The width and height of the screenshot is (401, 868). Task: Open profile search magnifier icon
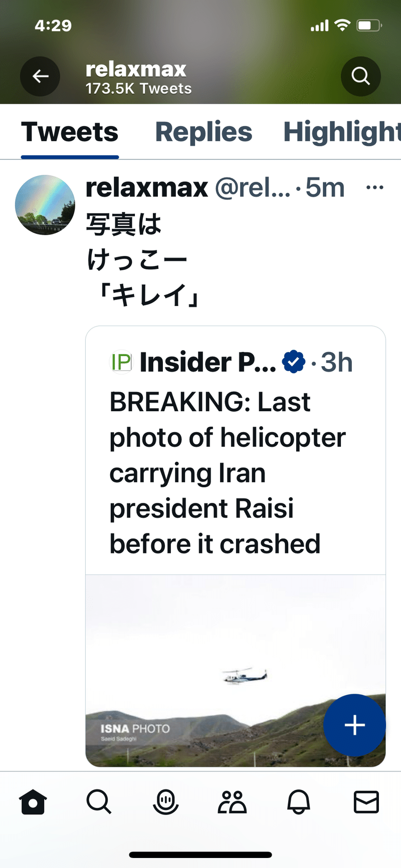click(360, 76)
